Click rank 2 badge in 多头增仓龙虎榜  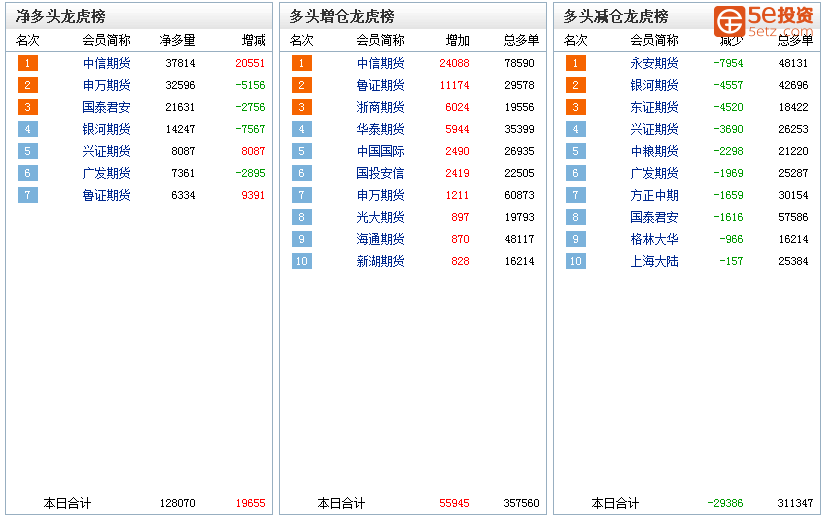coord(302,85)
